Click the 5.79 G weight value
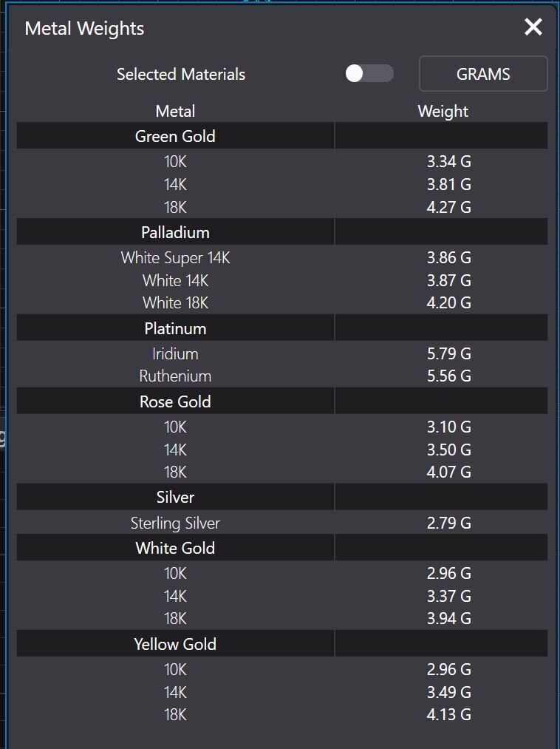Viewport: 560px width, 749px height. point(448,354)
